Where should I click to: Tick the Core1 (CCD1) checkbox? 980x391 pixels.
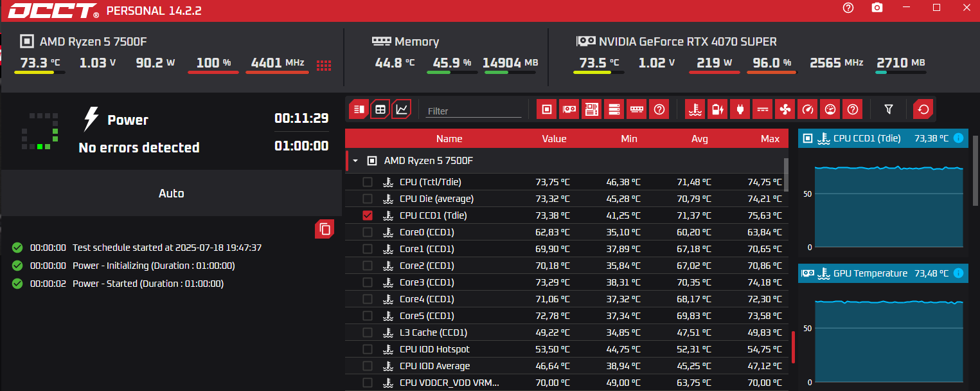click(368, 249)
